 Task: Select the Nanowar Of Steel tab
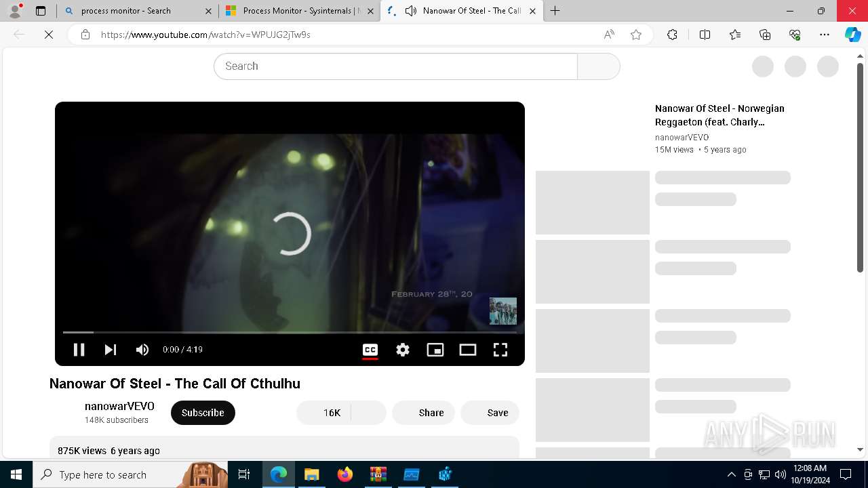tap(462, 11)
